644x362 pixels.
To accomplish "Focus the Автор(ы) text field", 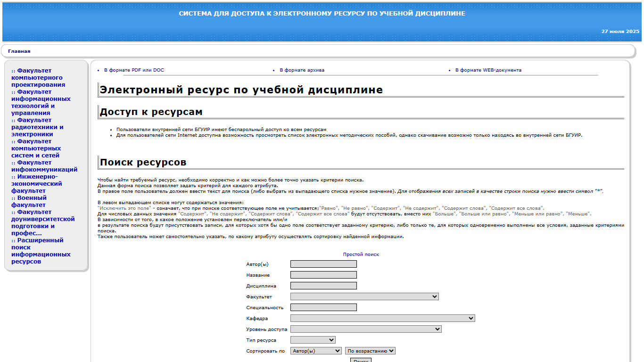I will tap(323, 264).
